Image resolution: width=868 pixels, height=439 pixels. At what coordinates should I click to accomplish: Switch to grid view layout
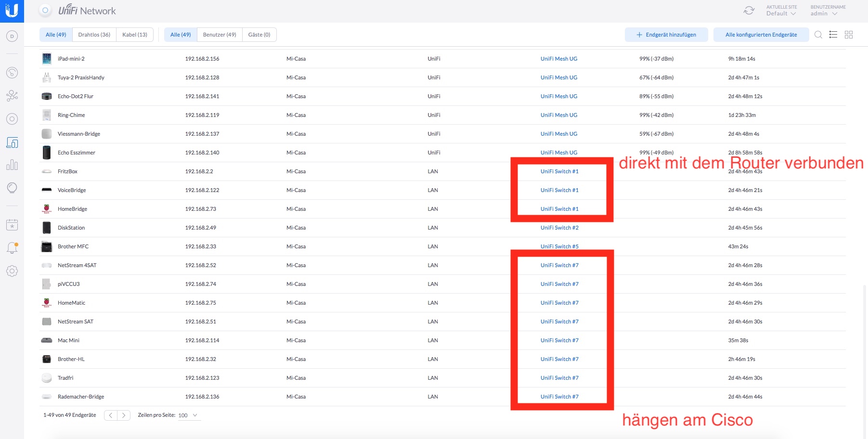click(x=849, y=35)
